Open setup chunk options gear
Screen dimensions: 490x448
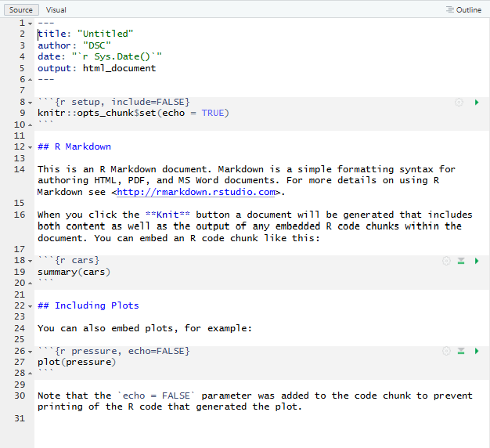click(x=459, y=103)
